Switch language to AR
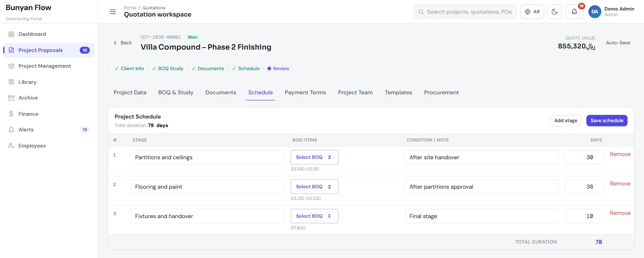The width and height of the screenshot is (644, 258). point(532,12)
